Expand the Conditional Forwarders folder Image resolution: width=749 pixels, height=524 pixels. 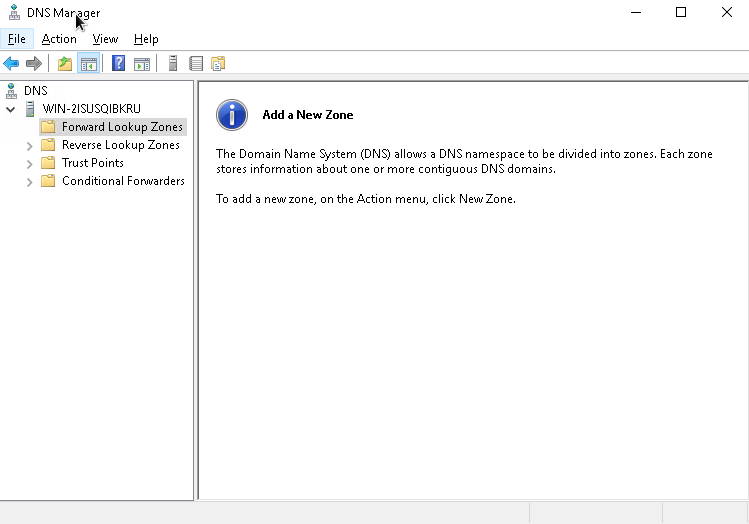click(29, 182)
